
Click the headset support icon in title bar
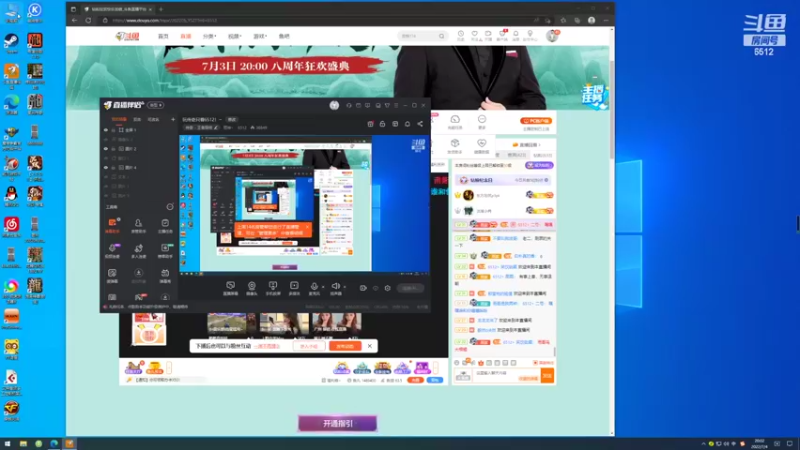[349, 106]
